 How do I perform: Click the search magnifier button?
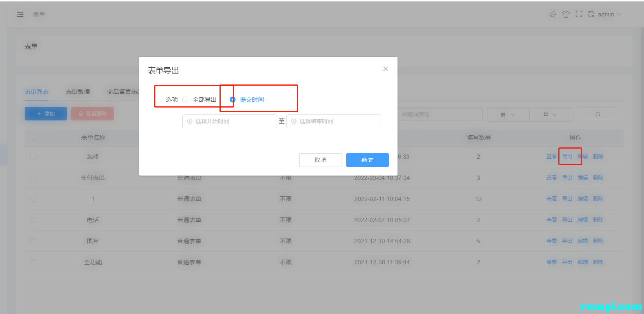coord(598,114)
